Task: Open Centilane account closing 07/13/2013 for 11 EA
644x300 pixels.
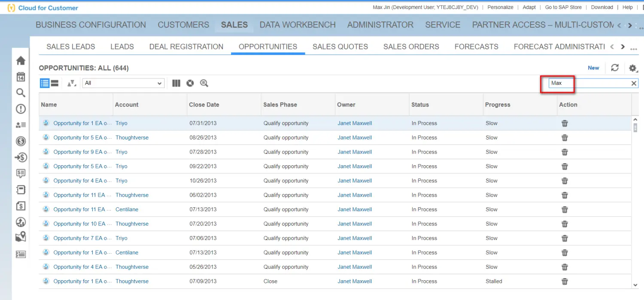Action: pos(127,209)
